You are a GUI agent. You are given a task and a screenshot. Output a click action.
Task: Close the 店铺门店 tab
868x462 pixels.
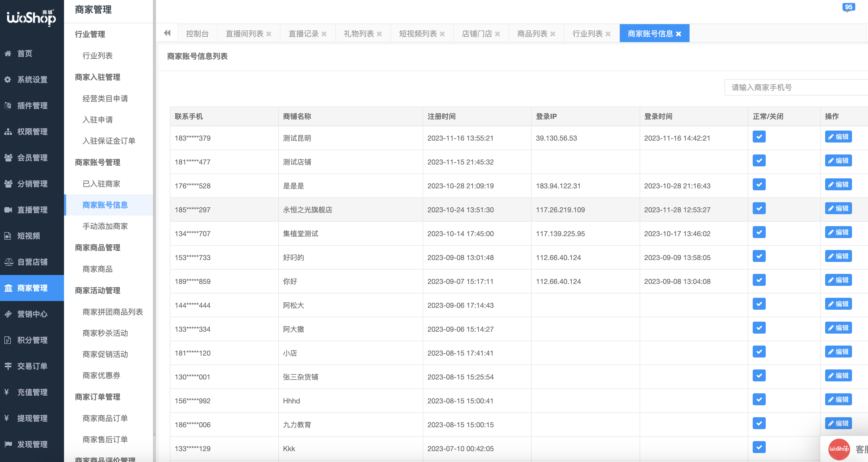(498, 34)
